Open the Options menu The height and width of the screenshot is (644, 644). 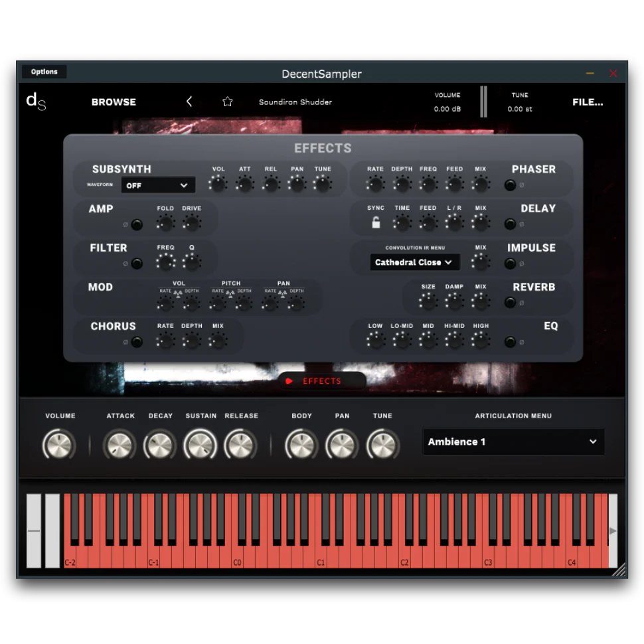(44, 72)
